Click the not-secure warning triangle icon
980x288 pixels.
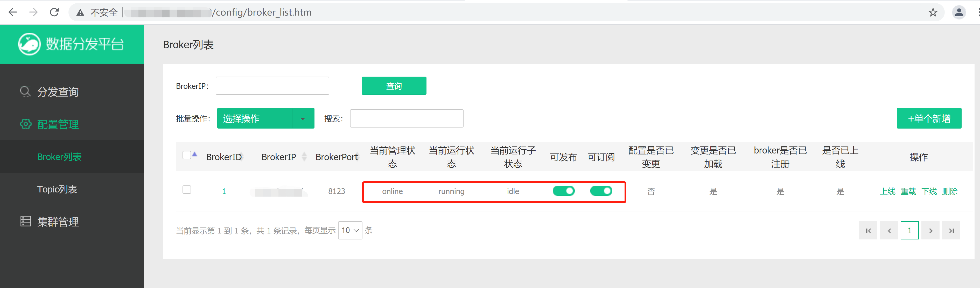click(80, 12)
